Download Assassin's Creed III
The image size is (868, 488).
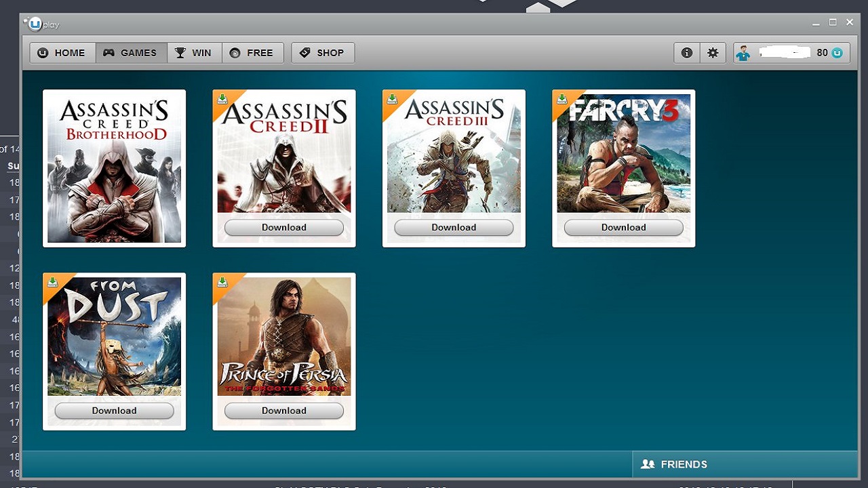(x=454, y=228)
